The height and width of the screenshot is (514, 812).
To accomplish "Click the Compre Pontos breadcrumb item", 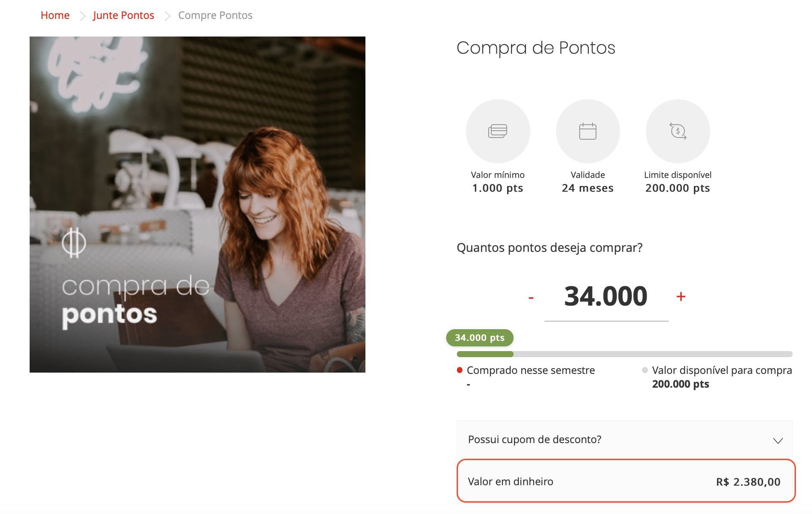I will tap(215, 15).
